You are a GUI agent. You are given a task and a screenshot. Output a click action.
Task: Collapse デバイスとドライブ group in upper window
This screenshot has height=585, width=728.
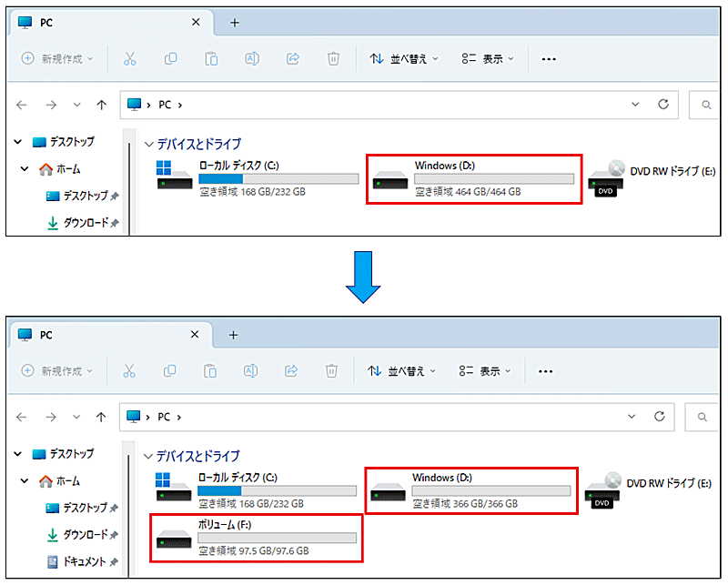(148, 145)
